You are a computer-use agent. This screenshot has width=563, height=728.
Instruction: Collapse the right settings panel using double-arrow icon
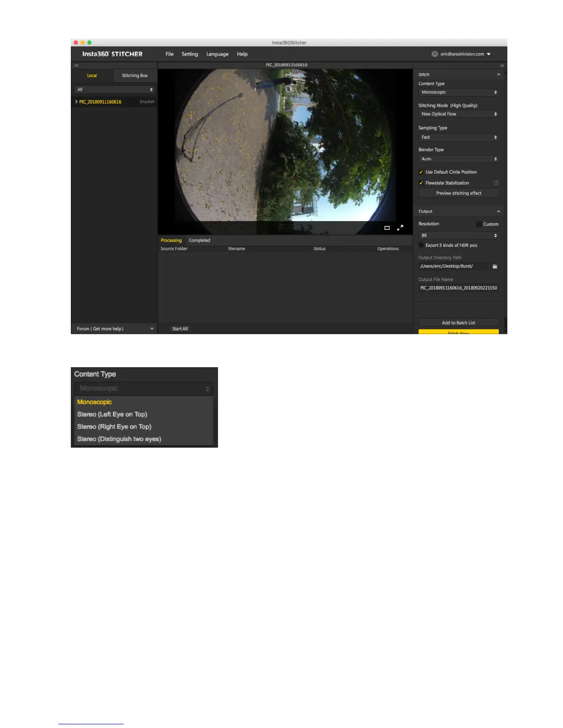pyautogui.click(x=502, y=66)
